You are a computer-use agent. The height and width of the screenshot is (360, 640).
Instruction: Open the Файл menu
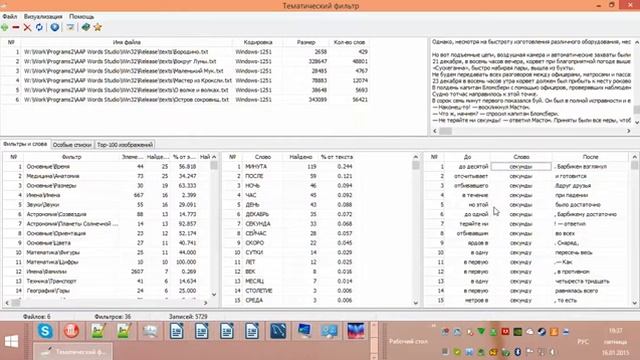tap(10, 16)
